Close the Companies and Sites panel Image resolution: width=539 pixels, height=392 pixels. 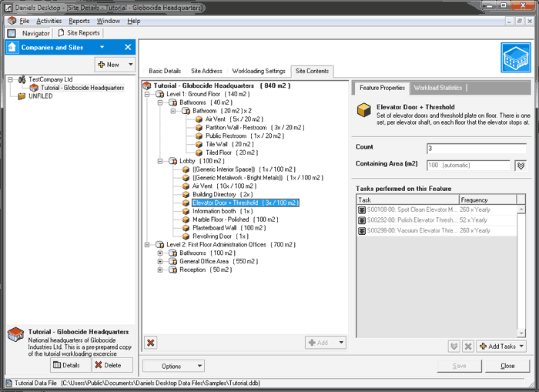(x=128, y=47)
